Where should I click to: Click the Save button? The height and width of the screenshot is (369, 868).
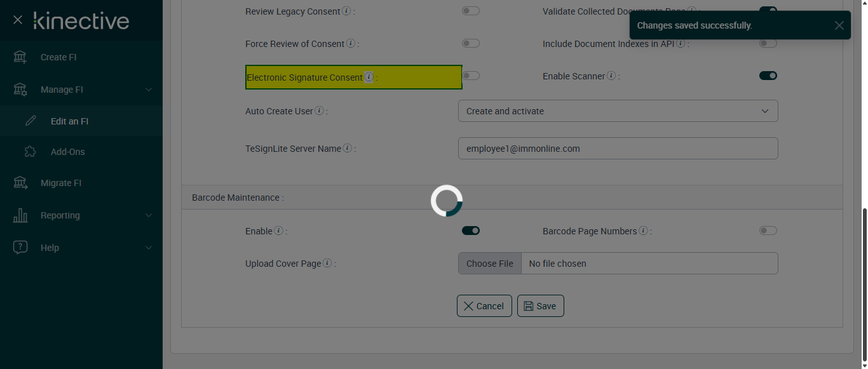point(540,306)
